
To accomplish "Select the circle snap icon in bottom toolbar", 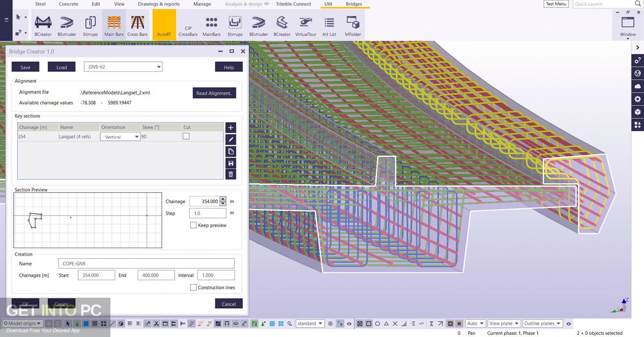I will click(x=377, y=324).
